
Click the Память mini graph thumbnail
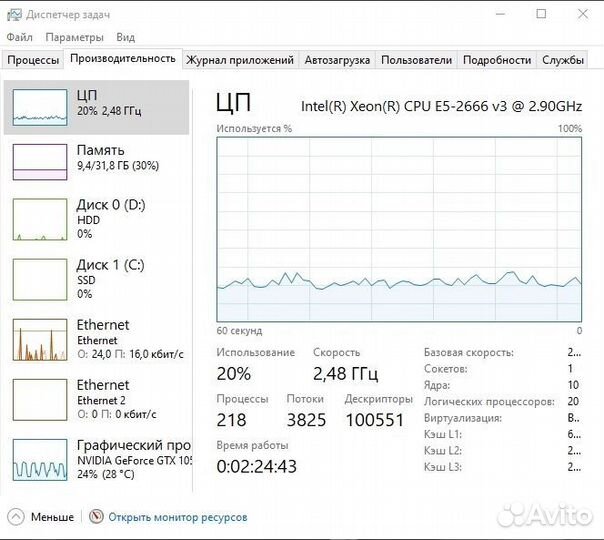[40, 162]
